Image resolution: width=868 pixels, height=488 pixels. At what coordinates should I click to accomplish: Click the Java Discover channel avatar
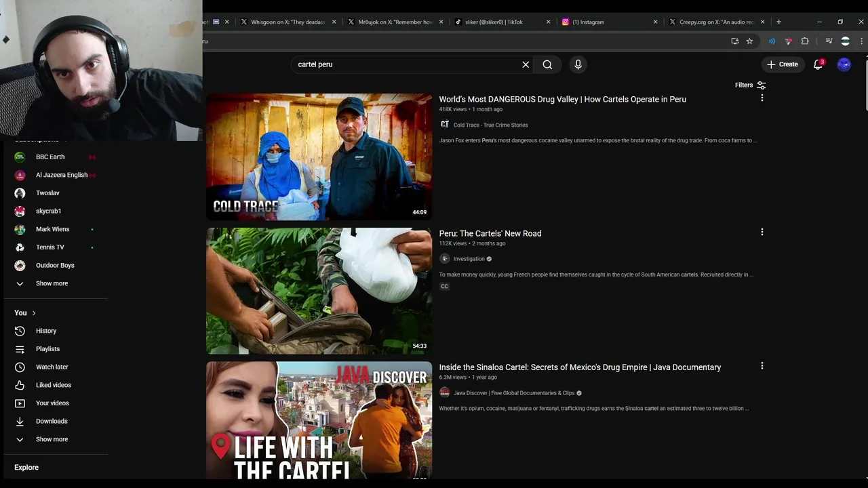pos(444,392)
